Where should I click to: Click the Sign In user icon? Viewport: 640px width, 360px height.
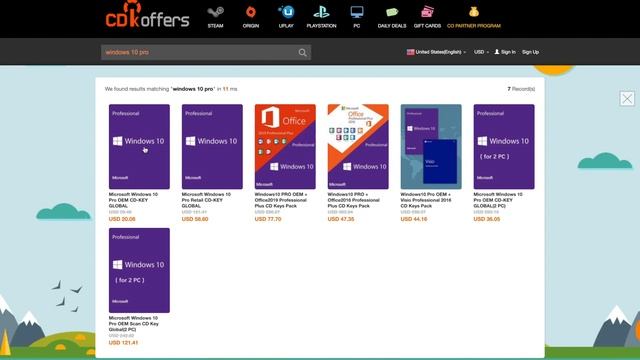[497, 52]
